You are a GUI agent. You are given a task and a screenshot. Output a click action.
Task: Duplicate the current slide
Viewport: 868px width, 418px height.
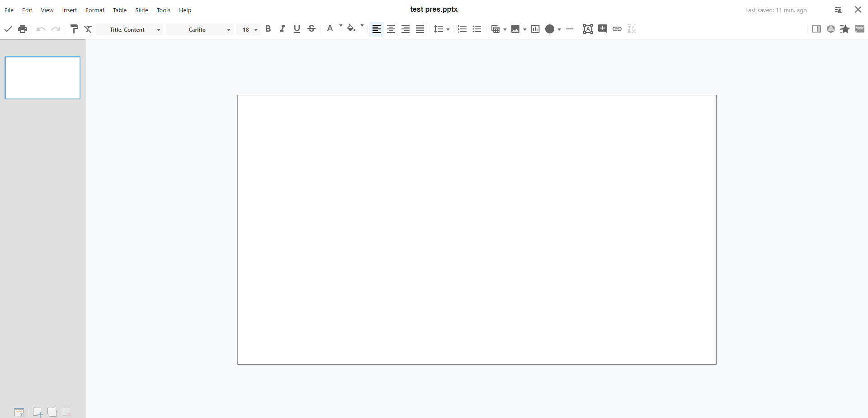[52, 412]
